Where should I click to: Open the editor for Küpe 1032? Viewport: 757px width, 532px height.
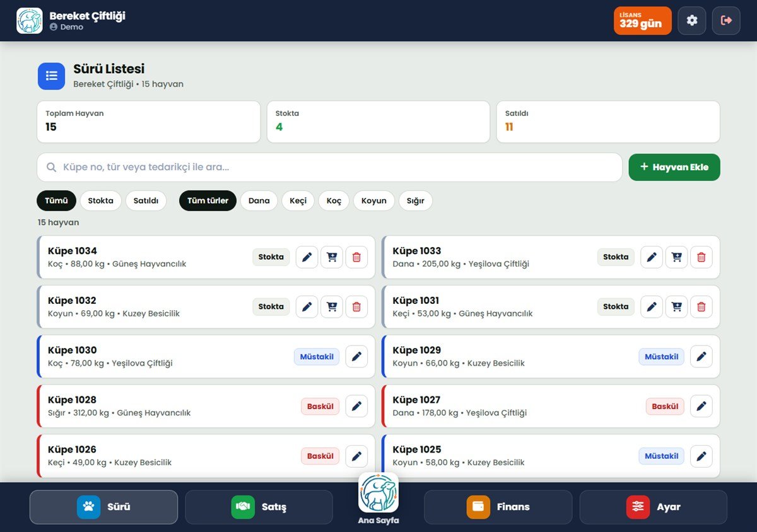pos(307,307)
